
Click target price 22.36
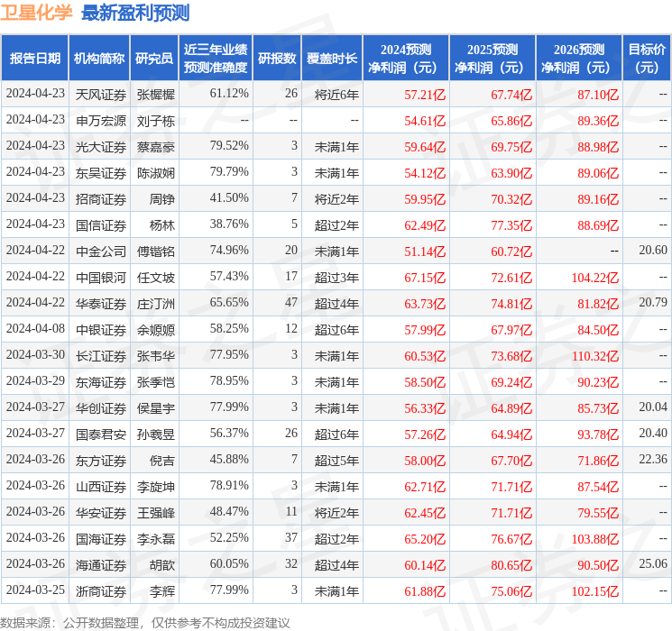[x=653, y=459]
